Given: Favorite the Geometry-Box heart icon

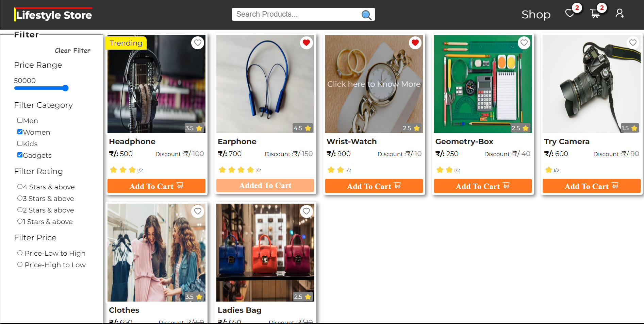Looking at the screenshot, I should [524, 42].
